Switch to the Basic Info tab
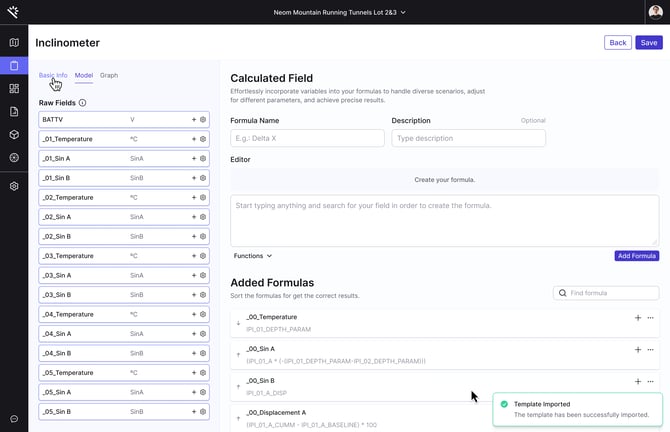Image resolution: width=670 pixels, height=432 pixels. [53, 75]
